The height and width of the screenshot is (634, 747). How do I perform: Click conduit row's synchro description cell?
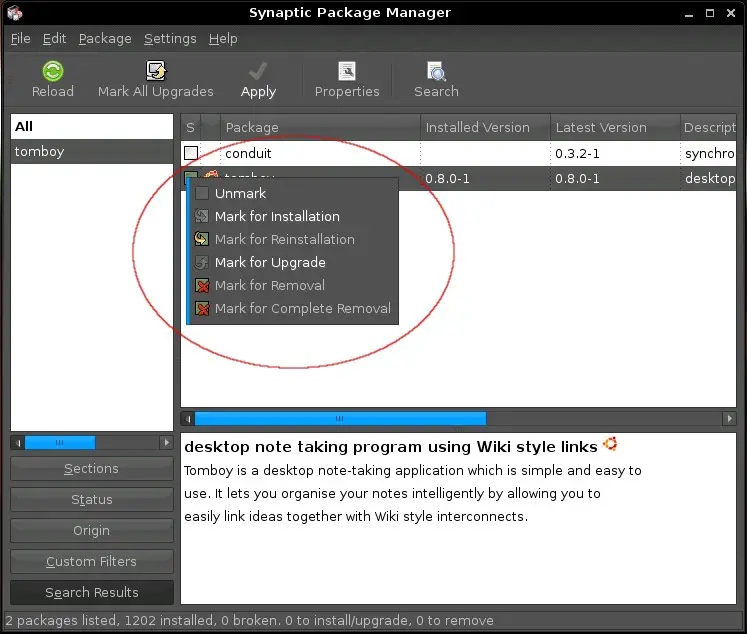pos(710,153)
